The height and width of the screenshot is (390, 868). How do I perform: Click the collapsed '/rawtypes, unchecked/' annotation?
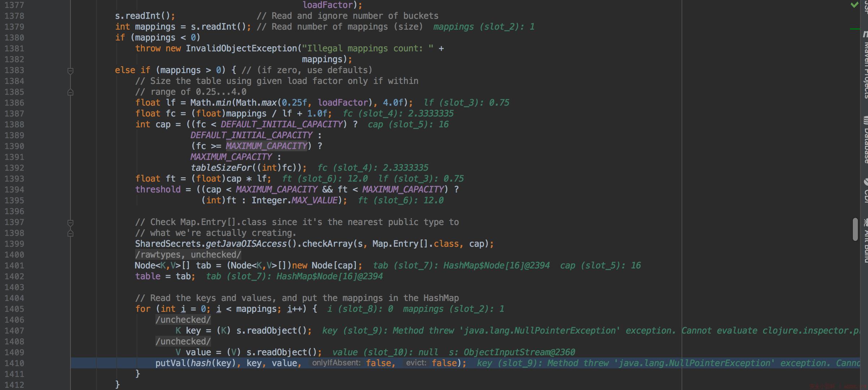(188, 255)
